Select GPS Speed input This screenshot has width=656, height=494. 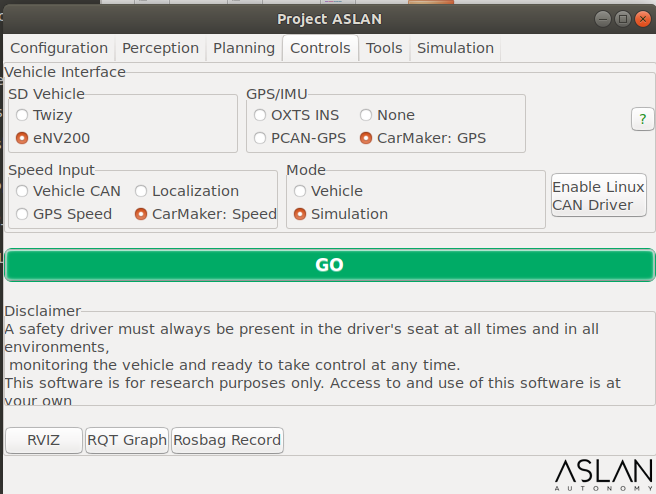click(64, 214)
